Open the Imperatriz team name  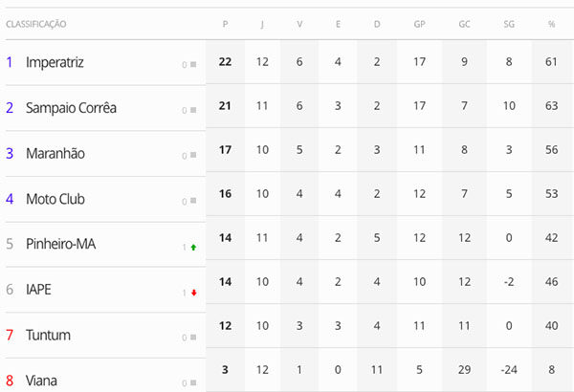[x=55, y=62]
